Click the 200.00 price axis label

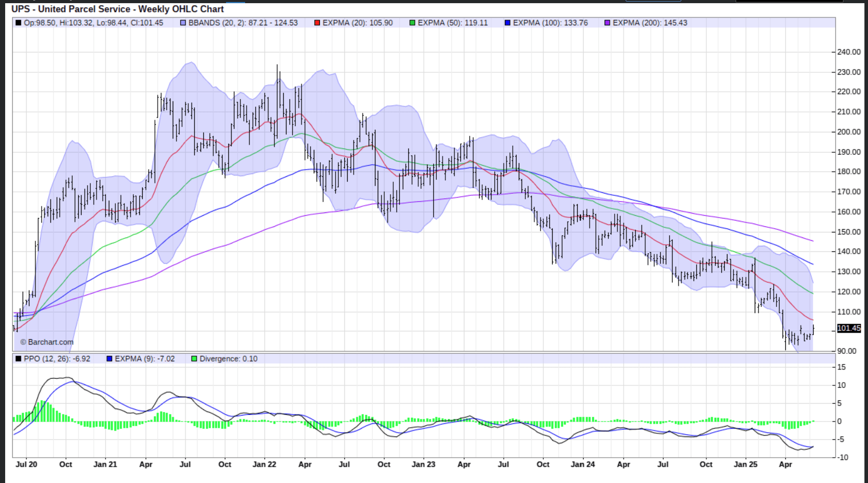pyautogui.click(x=849, y=132)
